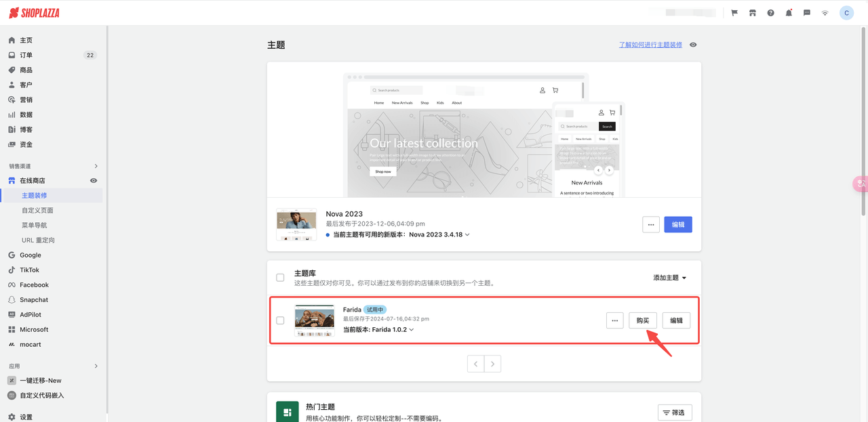Check the Farida theme checkbox

280,320
